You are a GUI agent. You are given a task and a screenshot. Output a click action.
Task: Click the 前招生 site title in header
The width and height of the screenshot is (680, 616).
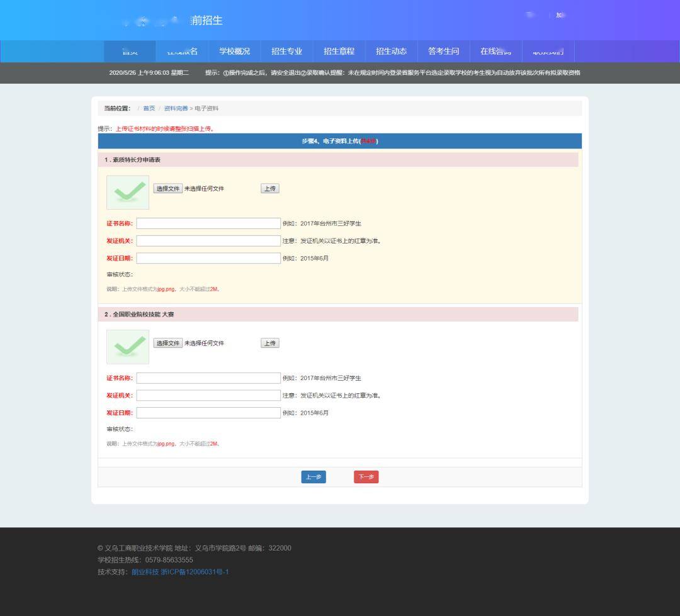pyautogui.click(x=207, y=20)
